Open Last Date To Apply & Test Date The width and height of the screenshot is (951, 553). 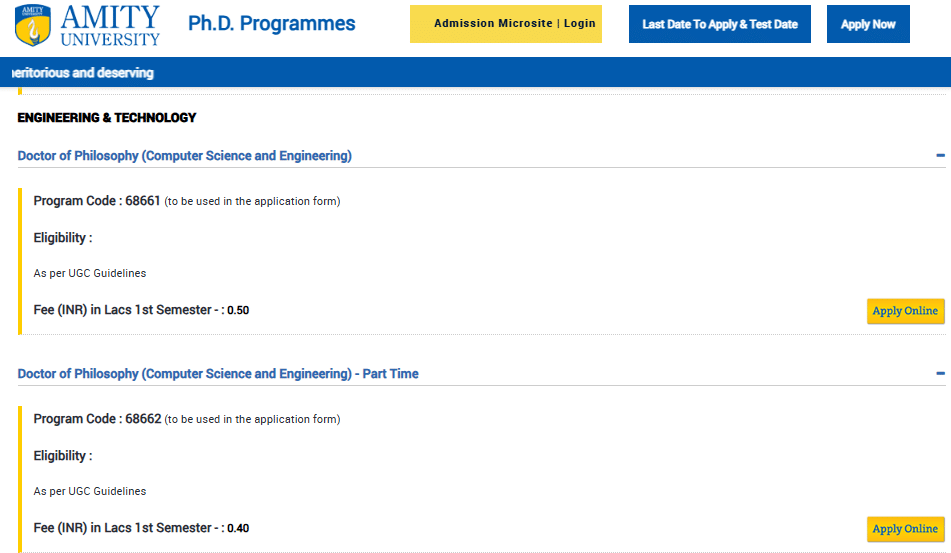(719, 24)
